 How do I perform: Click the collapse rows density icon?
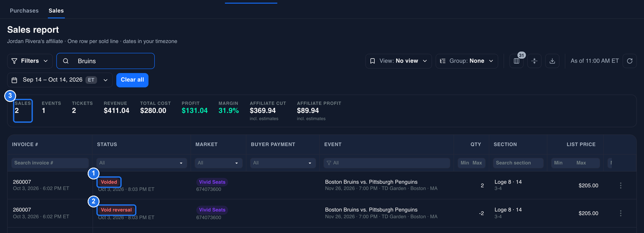534,61
